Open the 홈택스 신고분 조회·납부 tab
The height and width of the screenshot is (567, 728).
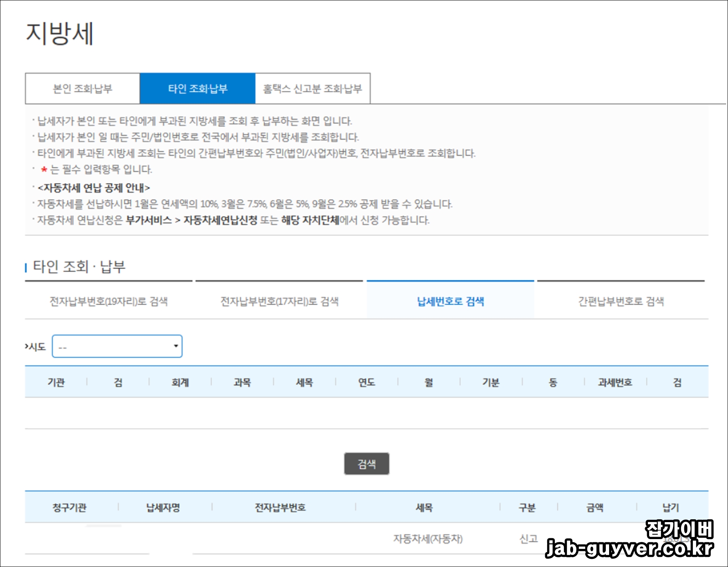click(311, 87)
